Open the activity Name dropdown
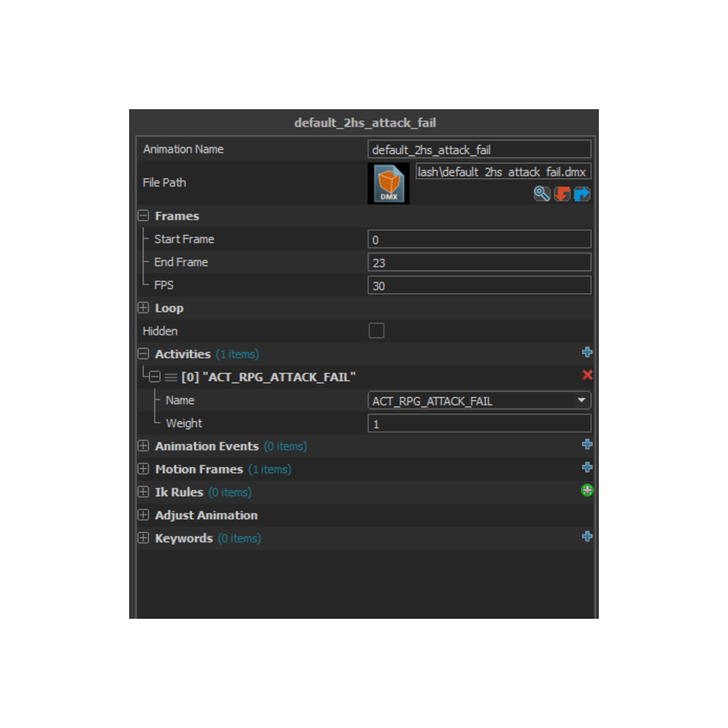This screenshot has height=728, width=728. tap(581, 400)
